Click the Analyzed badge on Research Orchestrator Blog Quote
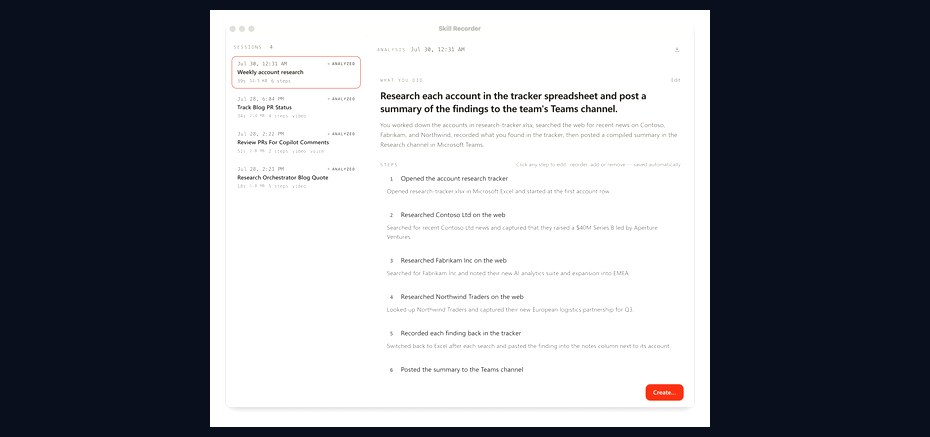The height and width of the screenshot is (437, 930). pyautogui.click(x=342, y=169)
